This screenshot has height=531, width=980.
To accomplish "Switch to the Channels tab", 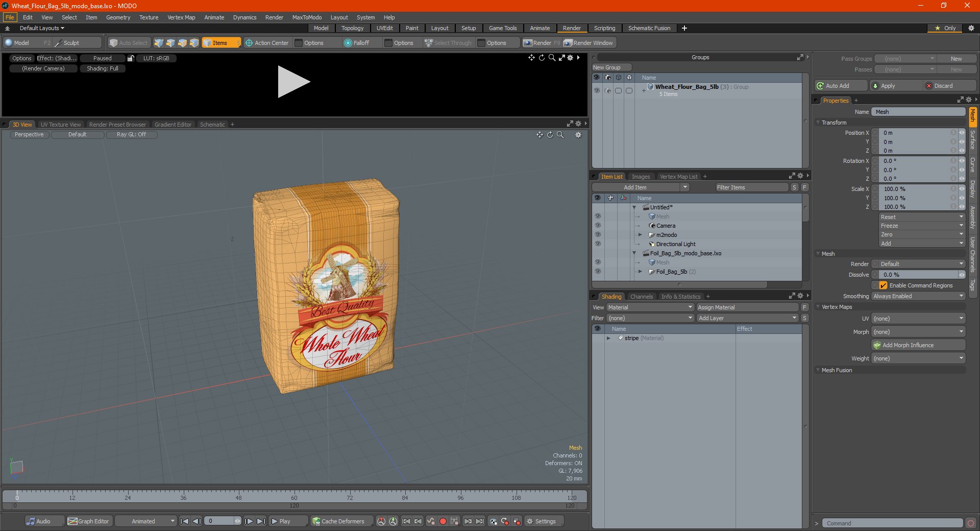I will (642, 297).
